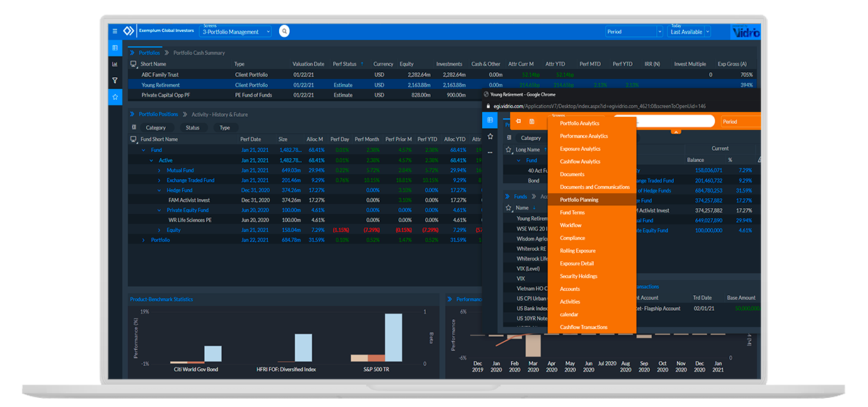
Task: Select Portfolio Planning from orange menu
Action: click(592, 200)
